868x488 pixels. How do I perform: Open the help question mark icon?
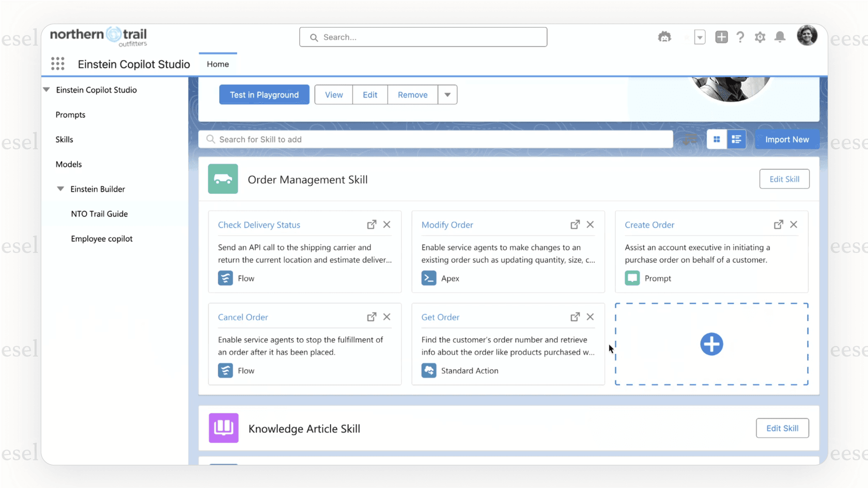[740, 37]
